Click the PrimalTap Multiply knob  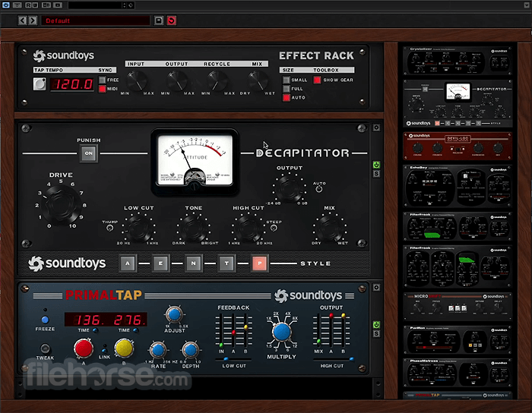(x=282, y=332)
